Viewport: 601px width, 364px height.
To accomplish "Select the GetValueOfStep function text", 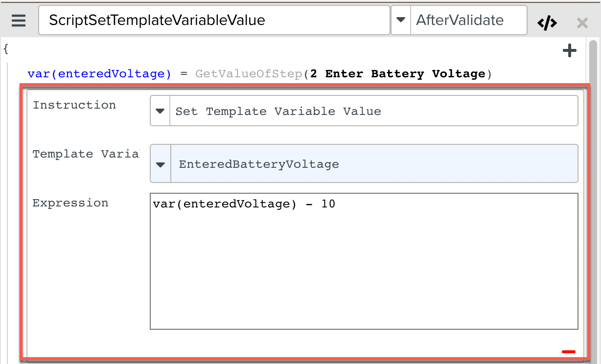I will pos(249,74).
